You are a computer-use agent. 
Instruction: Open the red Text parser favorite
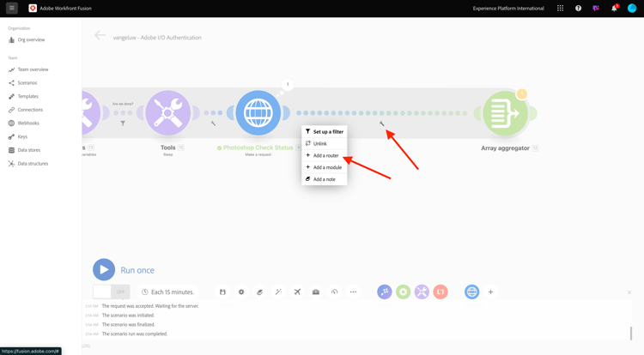440,292
